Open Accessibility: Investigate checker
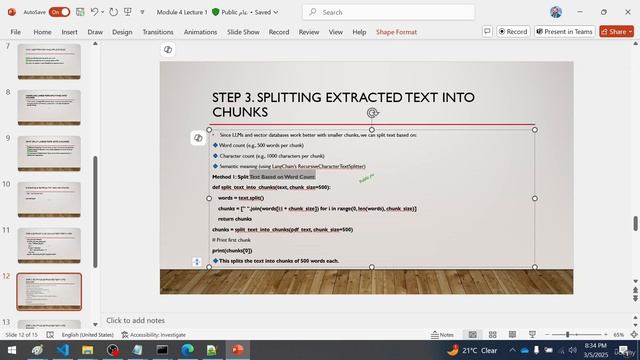Viewport: 640px width, 360px height. 153,335
